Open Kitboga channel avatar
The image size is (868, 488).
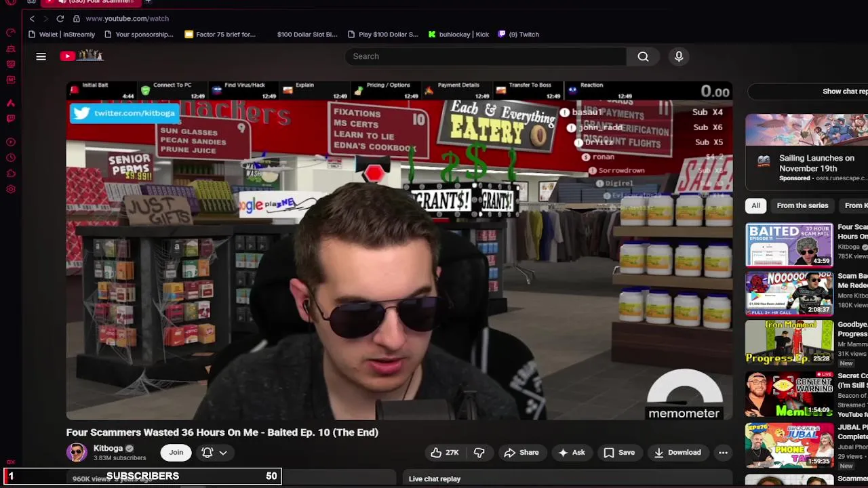pos(77,453)
